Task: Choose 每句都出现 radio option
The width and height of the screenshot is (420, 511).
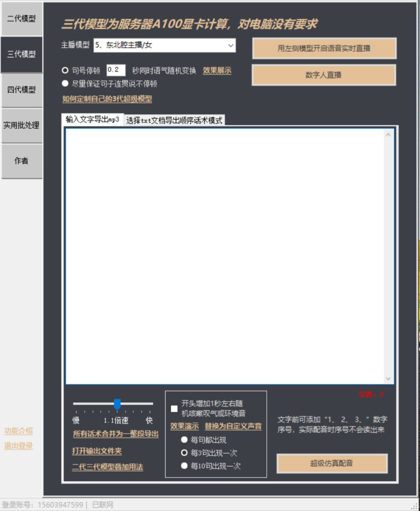Action: tap(184, 440)
